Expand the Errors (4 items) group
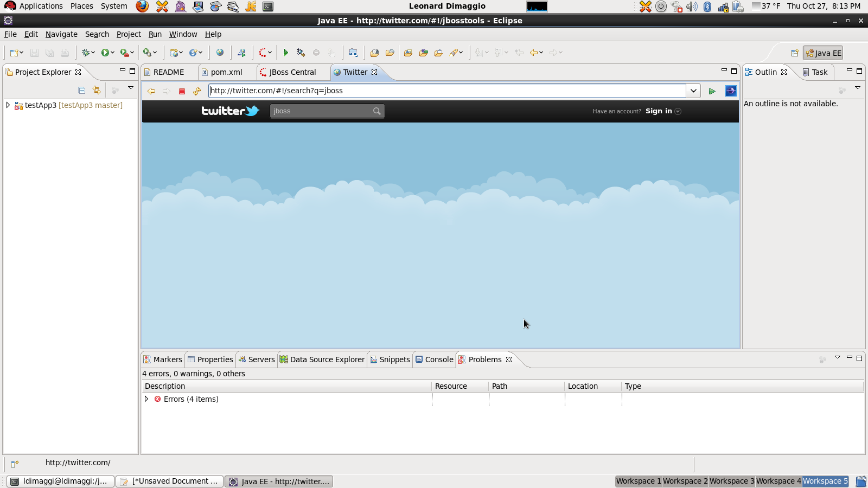The height and width of the screenshot is (488, 868). tap(146, 399)
